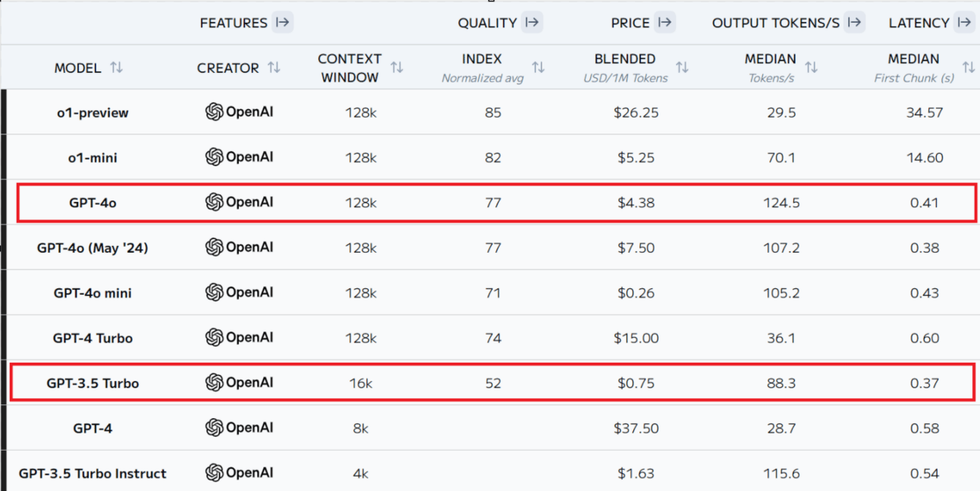Viewport: 980px width, 491px height.
Task: Click the $26.25 price cell
Action: [x=636, y=112]
